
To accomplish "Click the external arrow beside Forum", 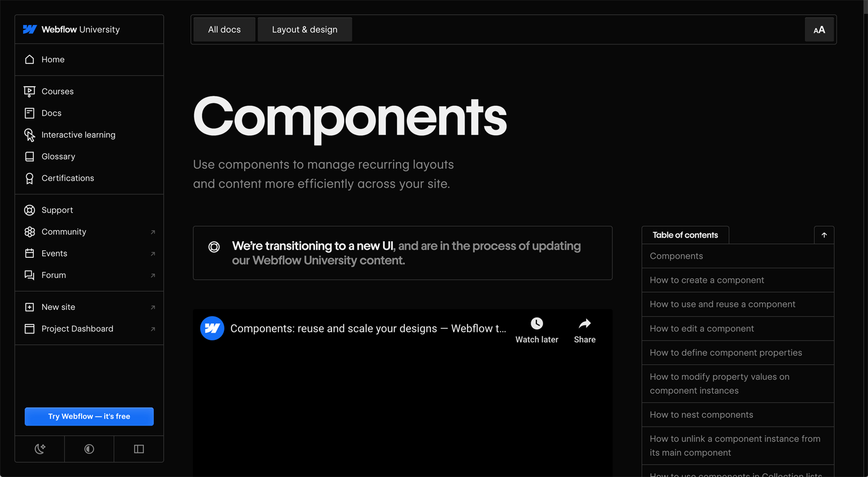I will pyautogui.click(x=153, y=276).
